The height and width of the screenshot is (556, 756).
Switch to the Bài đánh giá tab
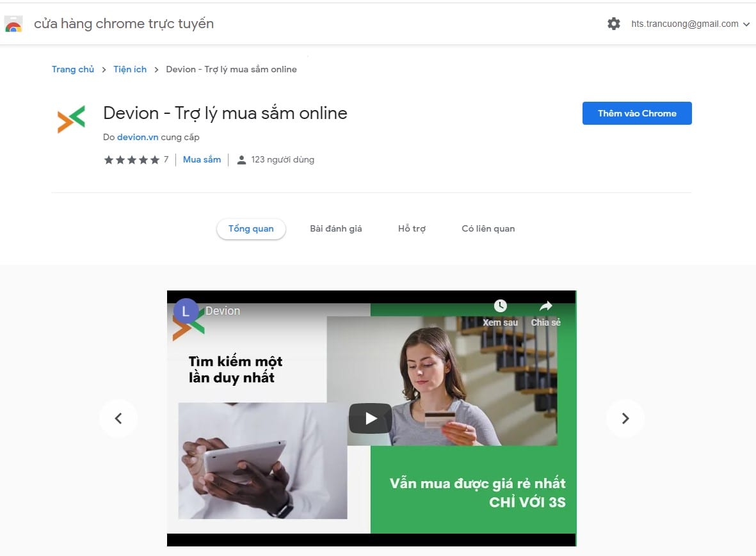click(335, 228)
